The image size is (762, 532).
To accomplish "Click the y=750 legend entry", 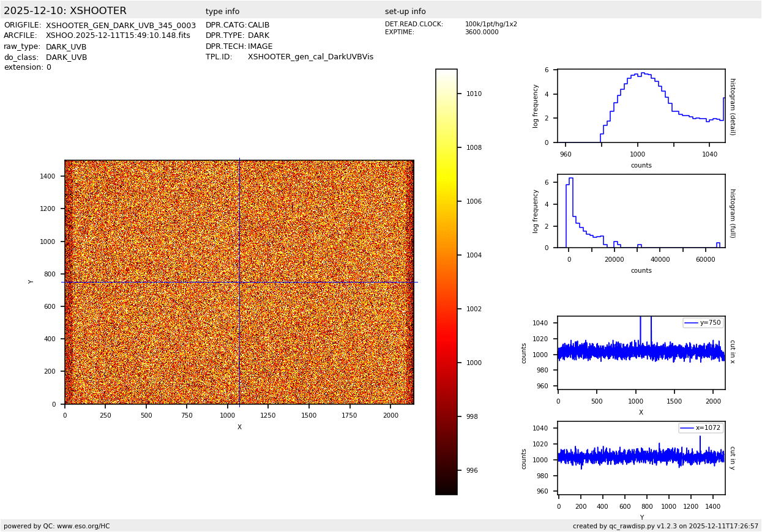I will (x=703, y=323).
